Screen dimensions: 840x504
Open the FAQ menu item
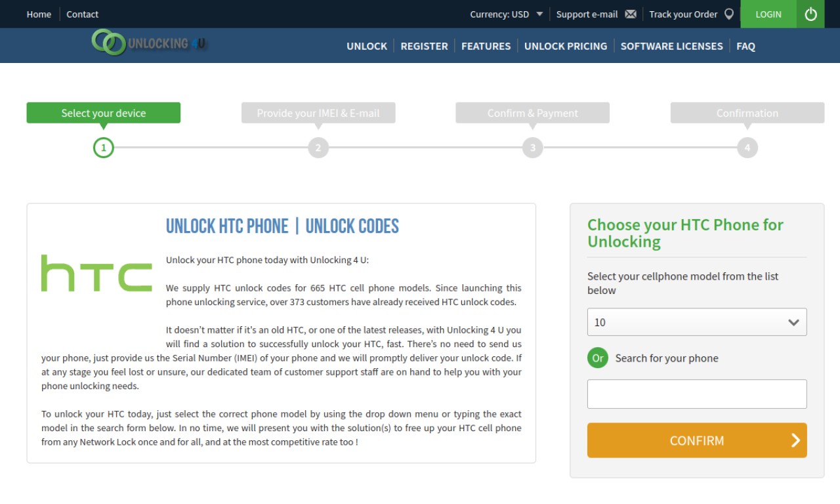pos(745,46)
